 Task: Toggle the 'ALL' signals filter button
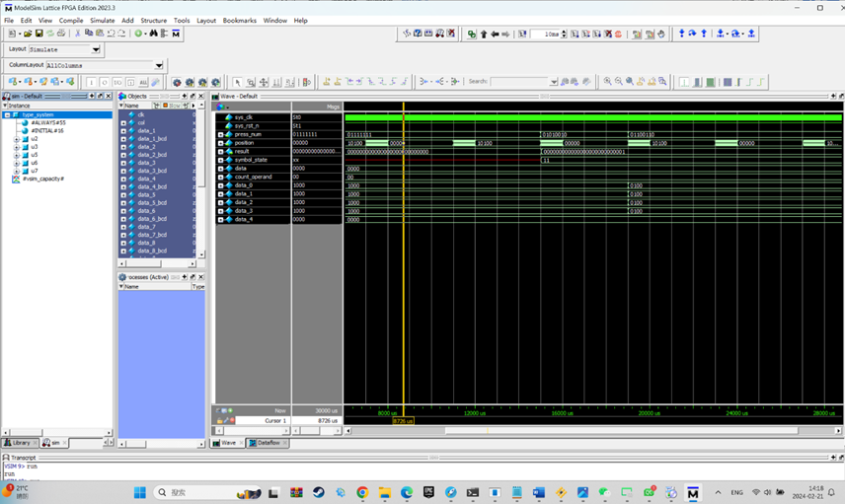tap(143, 82)
